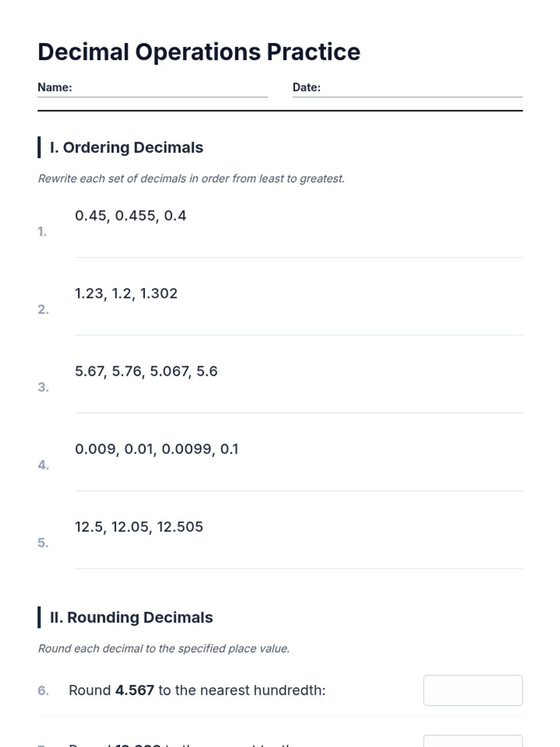The image size is (560, 747).
Task: Click the answer box for problem 7
Action: point(472,741)
